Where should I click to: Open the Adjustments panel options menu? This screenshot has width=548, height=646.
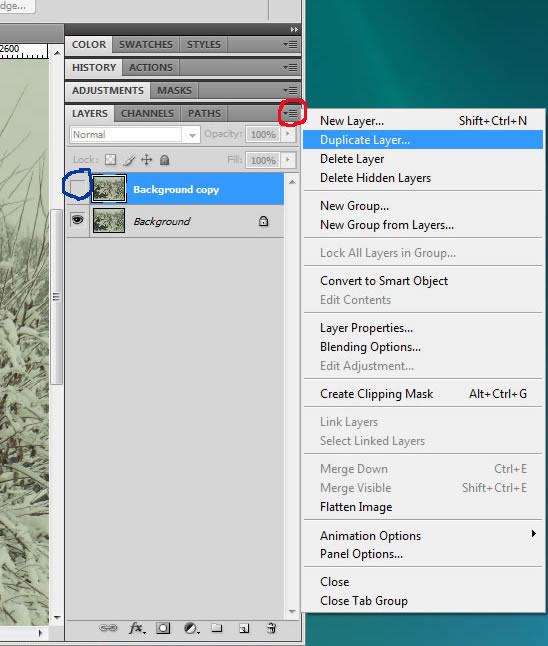pos(290,90)
